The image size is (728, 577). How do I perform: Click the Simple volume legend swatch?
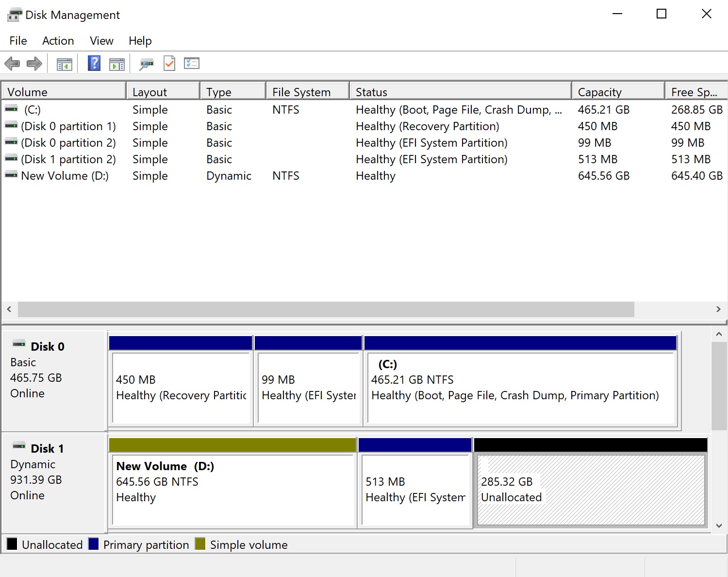(200, 544)
